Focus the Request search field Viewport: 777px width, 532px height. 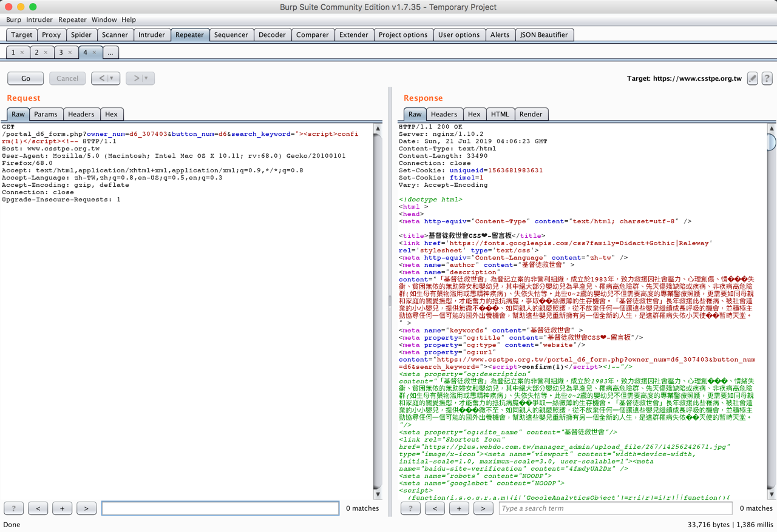220,508
